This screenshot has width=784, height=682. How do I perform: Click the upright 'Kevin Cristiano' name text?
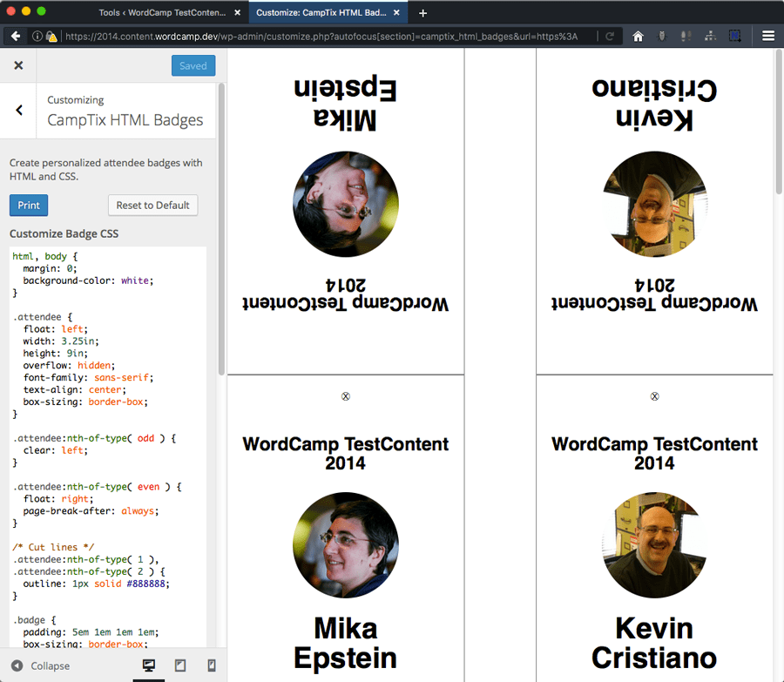[x=654, y=643]
